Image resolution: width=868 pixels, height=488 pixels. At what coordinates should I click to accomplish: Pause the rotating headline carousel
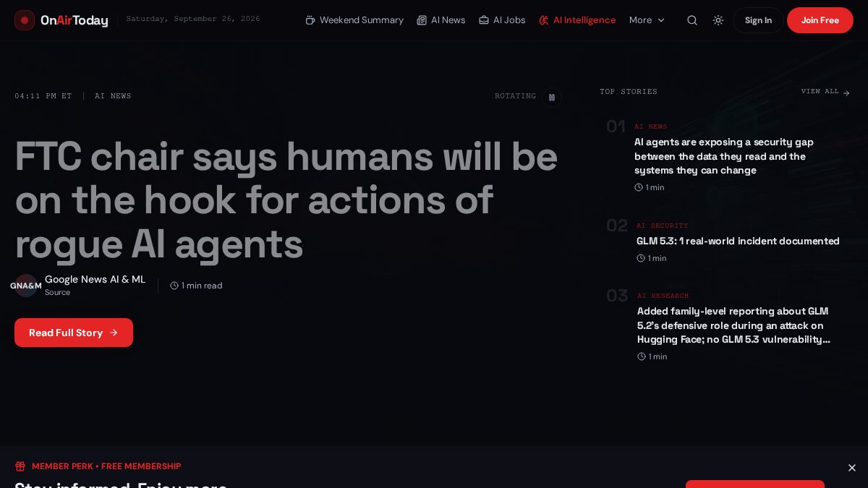click(552, 97)
